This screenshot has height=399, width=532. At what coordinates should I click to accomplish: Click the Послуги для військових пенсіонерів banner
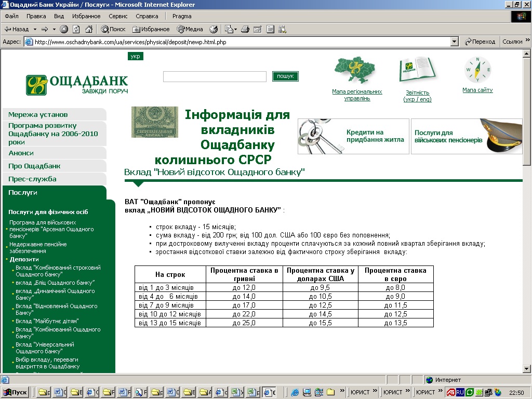pos(467,136)
